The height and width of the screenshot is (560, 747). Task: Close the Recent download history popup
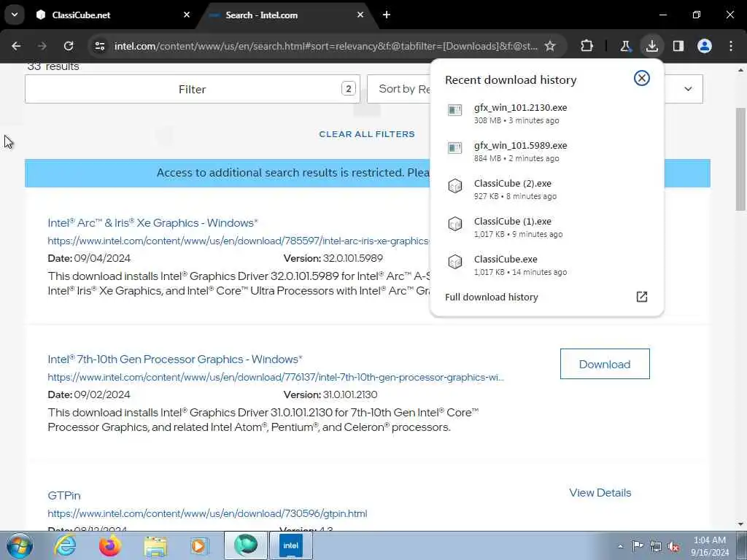[642, 78]
